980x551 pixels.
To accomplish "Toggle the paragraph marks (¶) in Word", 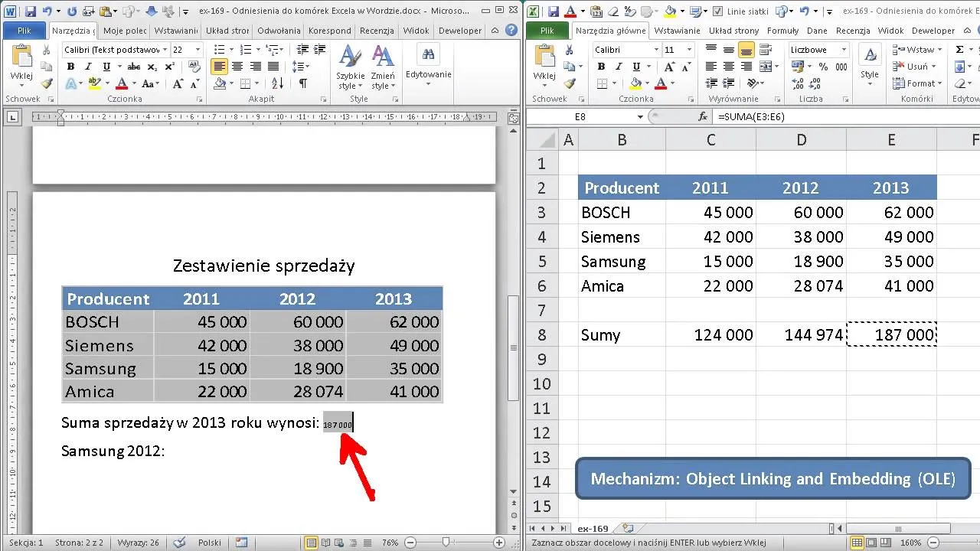I will click(x=303, y=83).
